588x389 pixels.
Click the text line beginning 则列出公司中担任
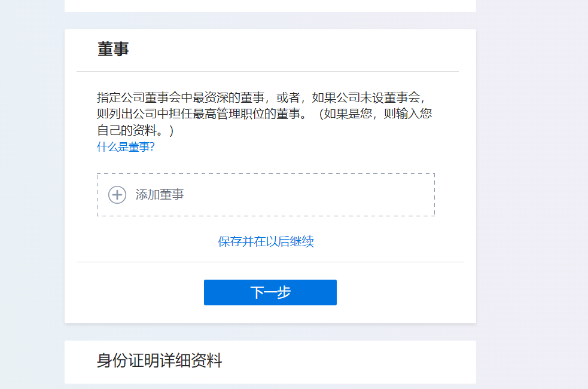(x=264, y=114)
